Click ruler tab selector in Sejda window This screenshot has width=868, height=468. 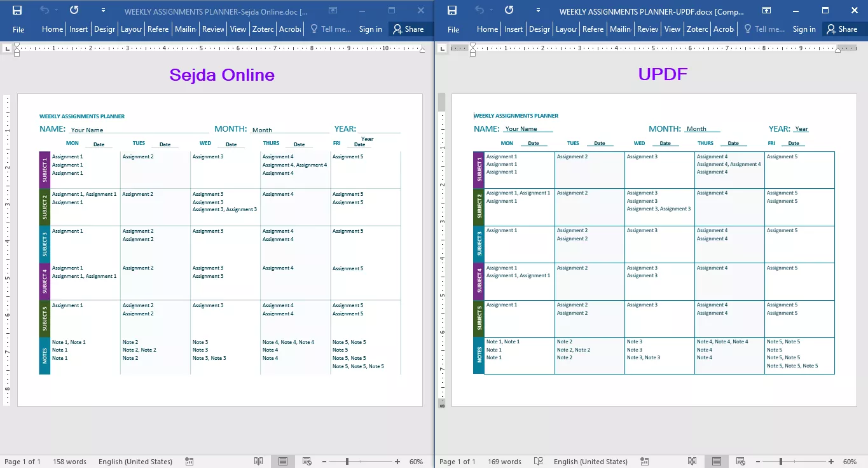[7, 48]
